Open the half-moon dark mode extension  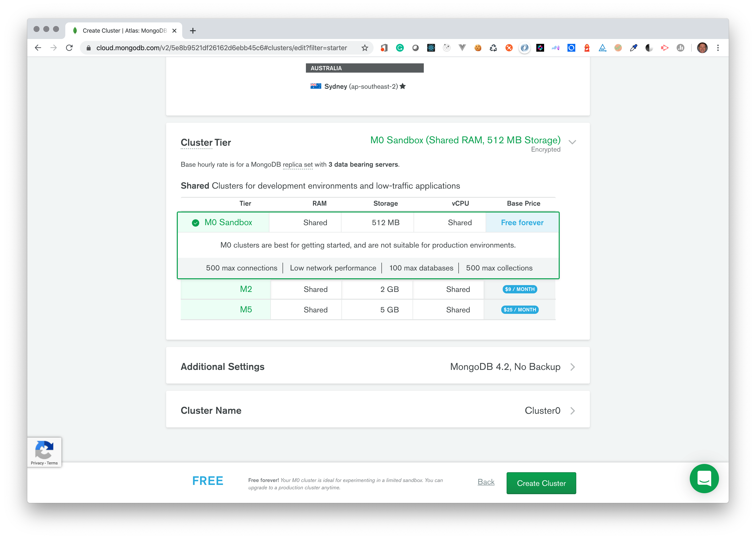tap(649, 48)
